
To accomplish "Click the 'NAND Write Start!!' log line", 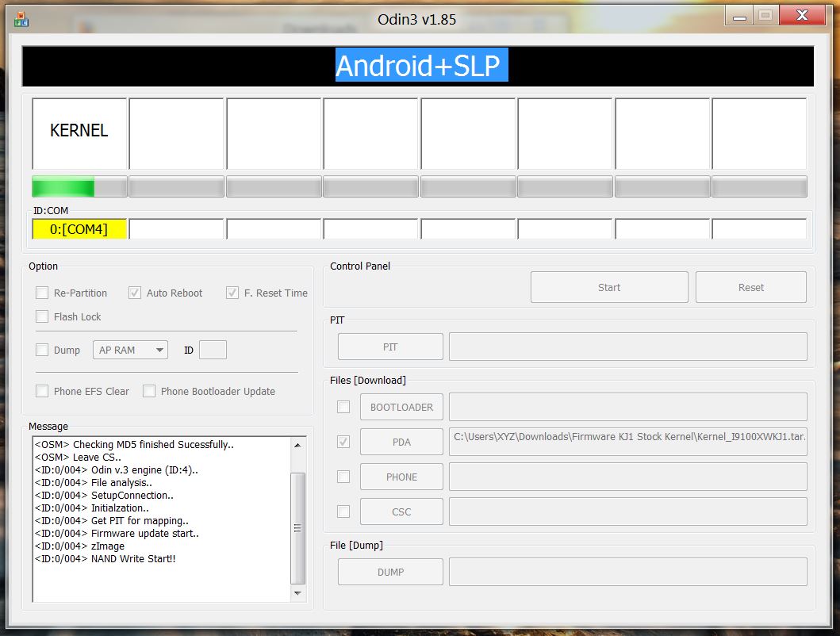I will point(105,559).
